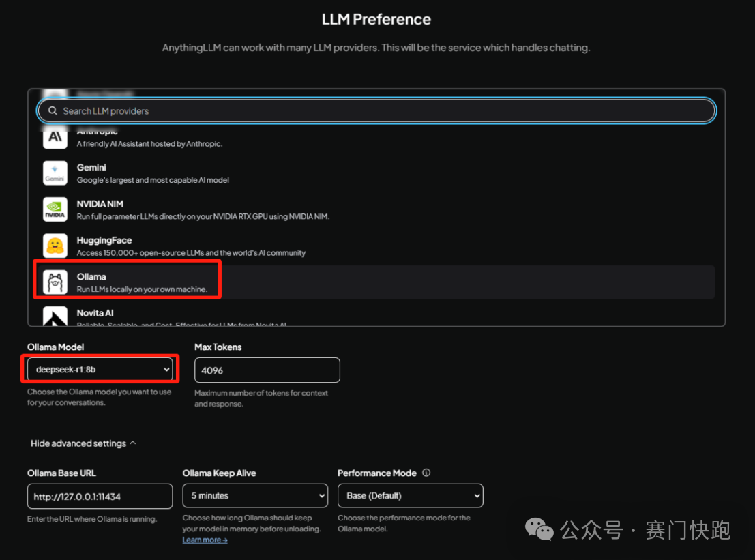Click the search magnifier icon
Screen dimensions: 755x560
53,110
